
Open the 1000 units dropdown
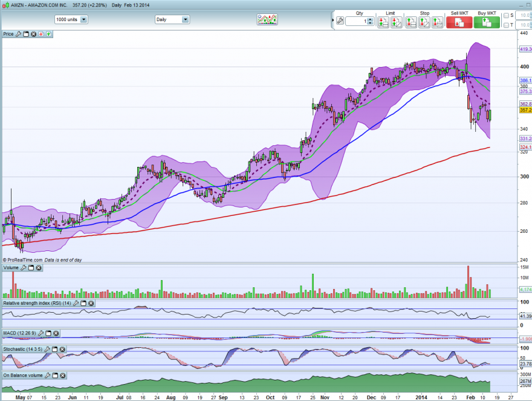pos(83,20)
